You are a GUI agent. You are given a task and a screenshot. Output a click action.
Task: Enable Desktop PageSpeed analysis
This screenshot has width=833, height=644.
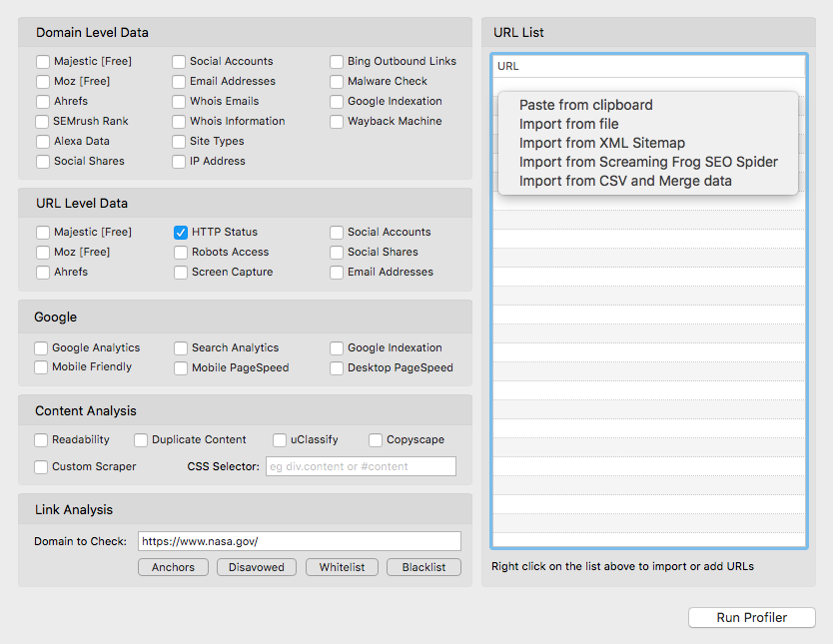tap(337, 367)
